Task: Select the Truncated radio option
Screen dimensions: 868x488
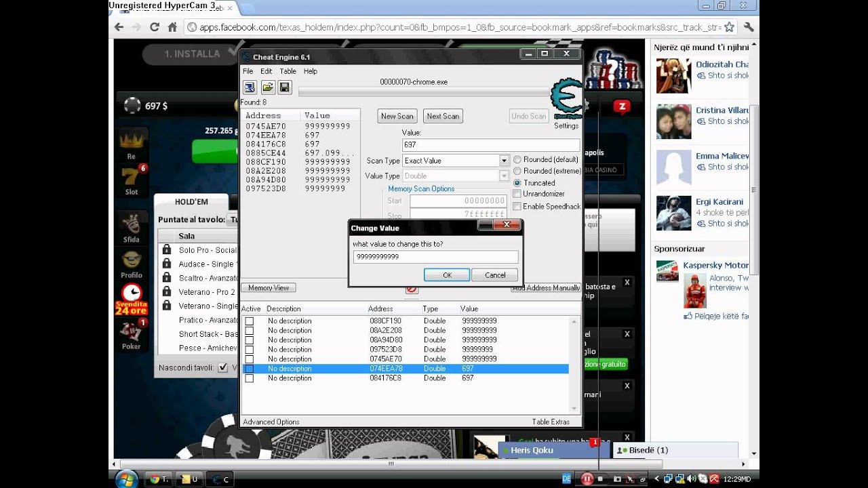Action: 517,183
